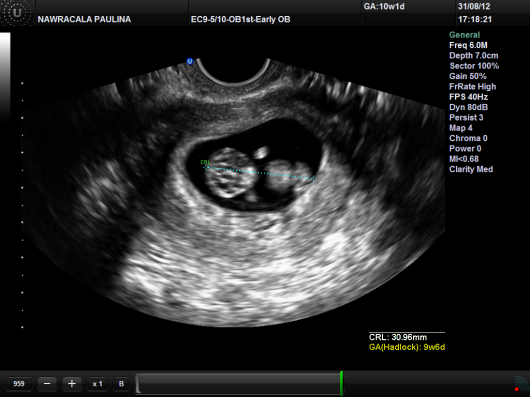This screenshot has height=397, width=530.
Task: Click the blue U probe orientation marker
Action: tap(190, 61)
